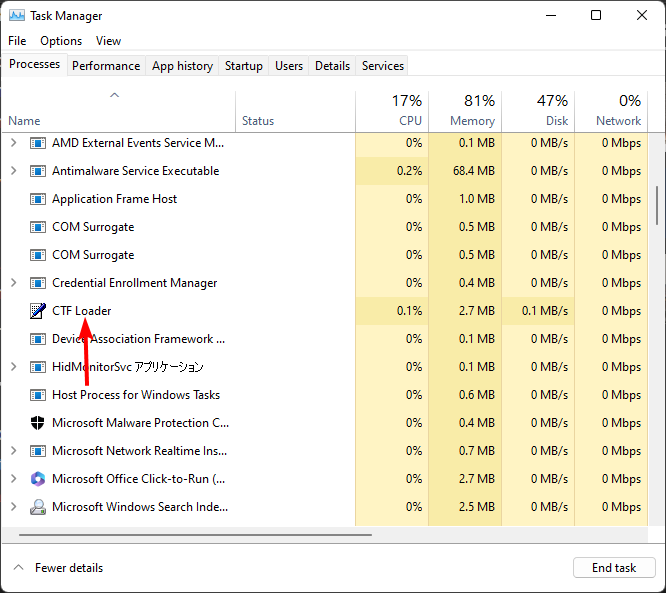
Task: Click the 68.4 MB memory value
Action: 474,171
